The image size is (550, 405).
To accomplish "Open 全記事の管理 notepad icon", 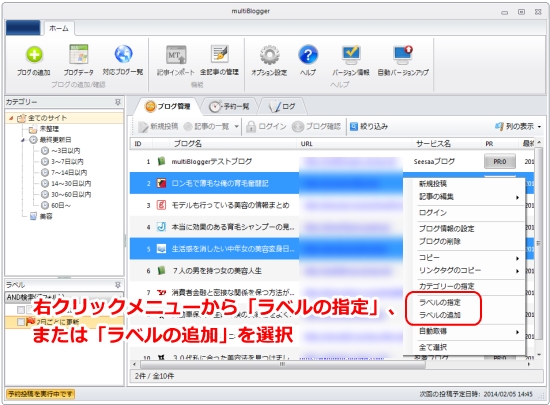I will click(220, 54).
